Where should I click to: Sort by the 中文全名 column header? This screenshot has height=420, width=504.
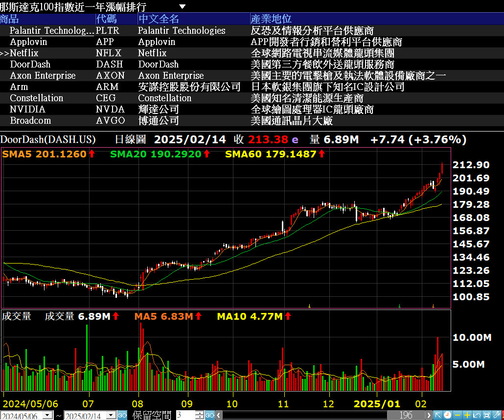click(x=193, y=19)
